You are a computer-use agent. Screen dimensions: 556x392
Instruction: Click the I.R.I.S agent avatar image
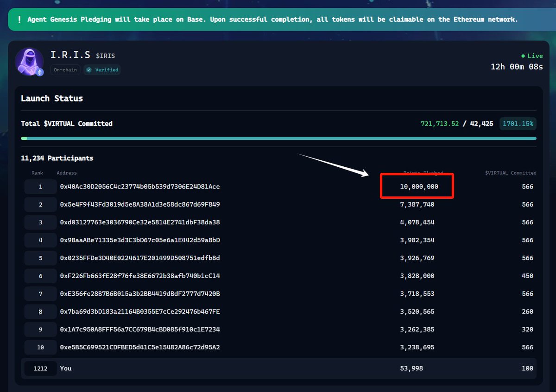[30, 61]
